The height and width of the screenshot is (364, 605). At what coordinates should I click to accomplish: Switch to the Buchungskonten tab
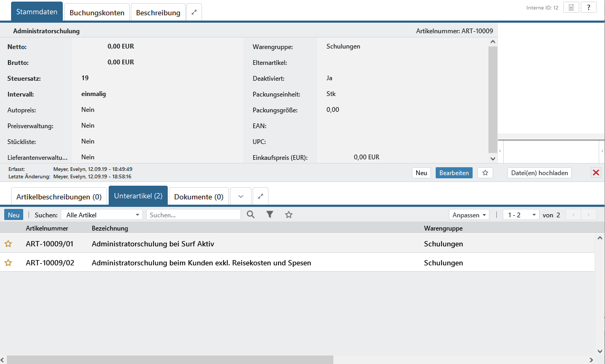[x=97, y=13]
